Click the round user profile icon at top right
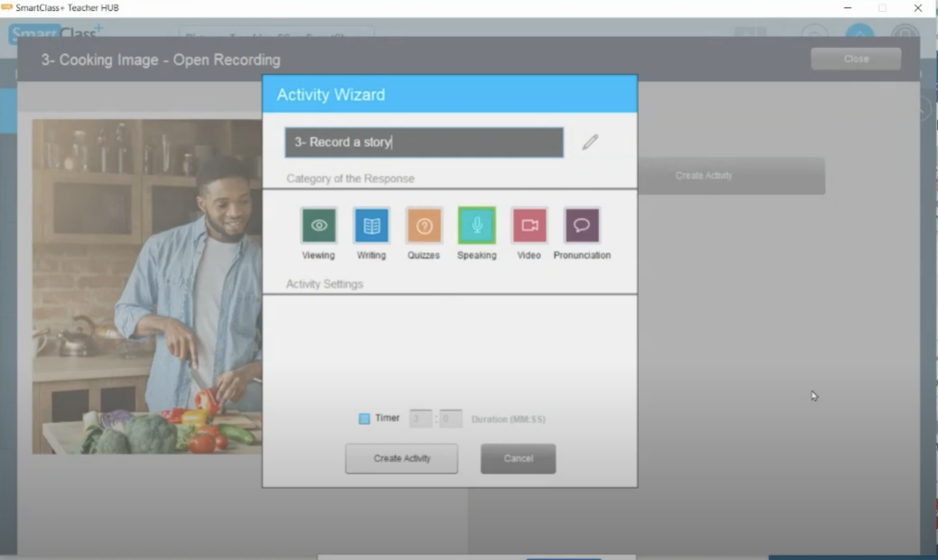The width and height of the screenshot is (938, 560). [x=905, y=32]
